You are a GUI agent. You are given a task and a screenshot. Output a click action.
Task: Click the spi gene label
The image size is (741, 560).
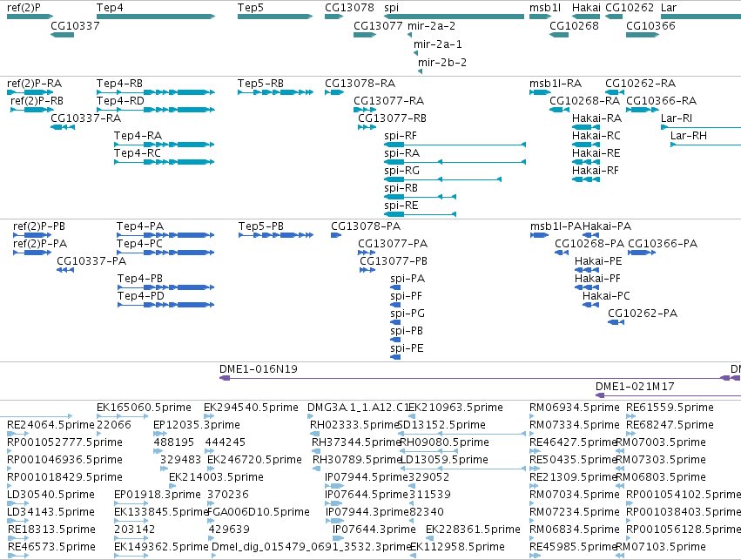click(391, 8)
